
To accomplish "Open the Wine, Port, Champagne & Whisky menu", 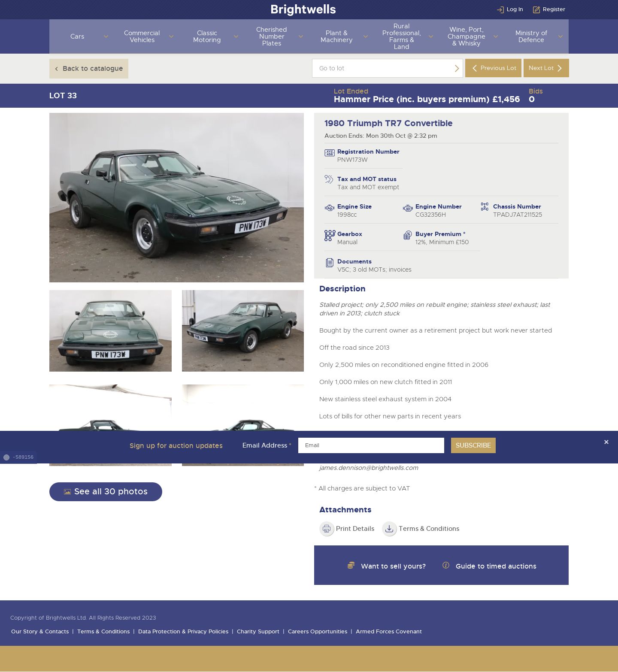I will [467, 36].
